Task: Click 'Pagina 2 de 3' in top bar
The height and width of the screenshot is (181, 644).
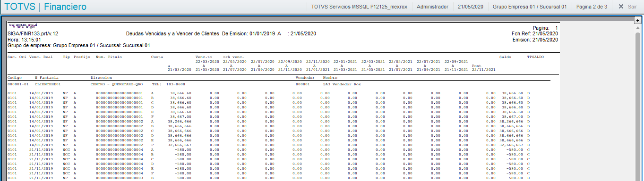Action: click(x=592, y=7)
